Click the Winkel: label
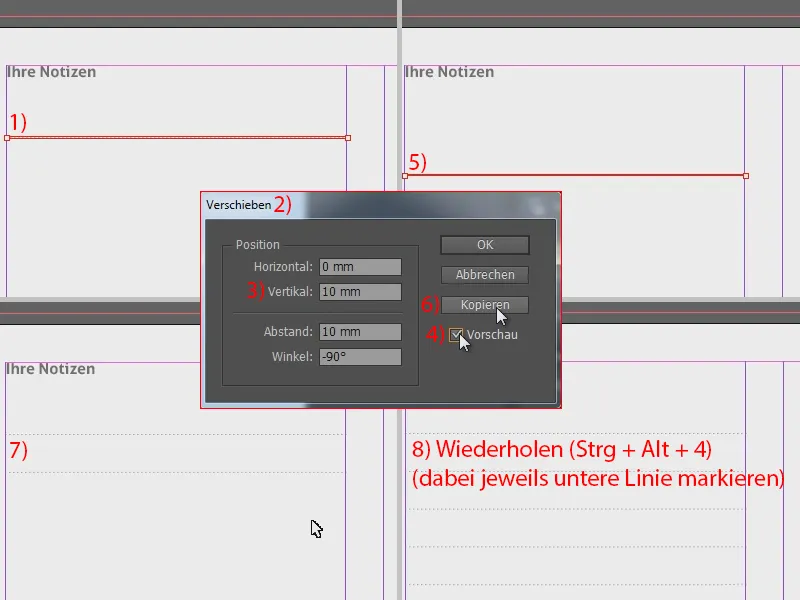Viewport: 800px width, 600px height. pos(292,357)
